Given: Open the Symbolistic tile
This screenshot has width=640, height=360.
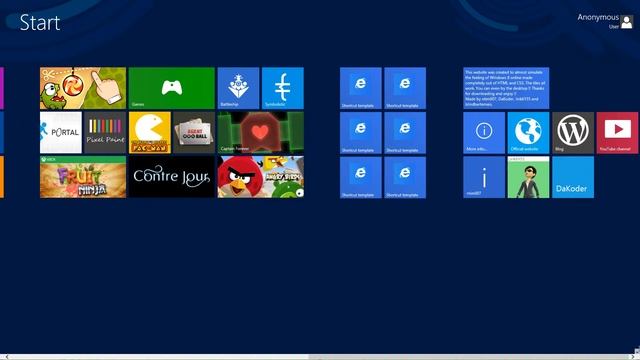Looking at the screenshot, I should tap(283, 88).
